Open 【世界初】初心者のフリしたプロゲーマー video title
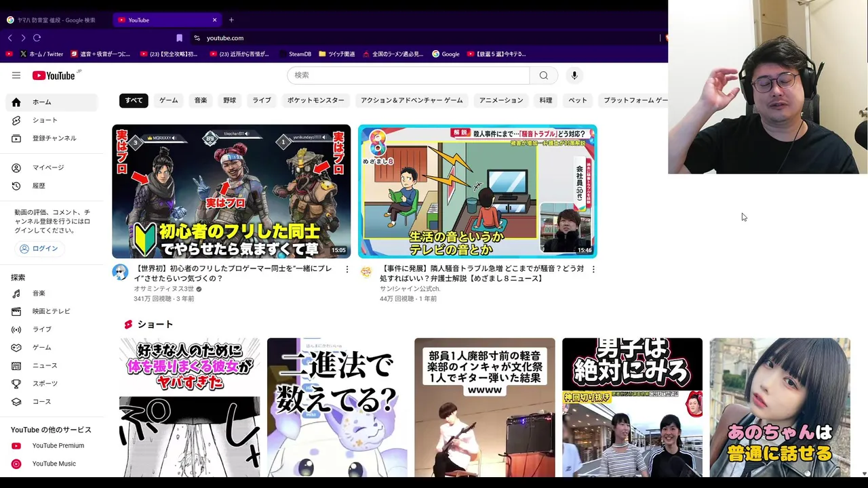This screenshot has height=488, width=868. 233,273
